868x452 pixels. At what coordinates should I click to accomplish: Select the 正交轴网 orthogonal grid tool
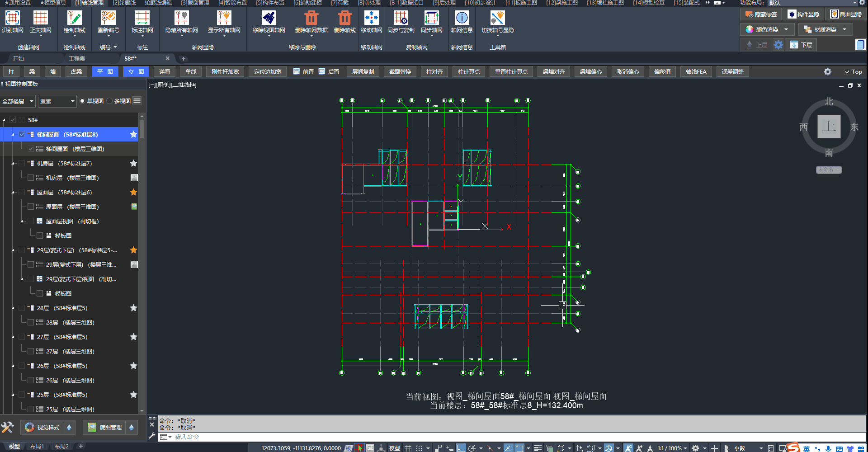40,18
